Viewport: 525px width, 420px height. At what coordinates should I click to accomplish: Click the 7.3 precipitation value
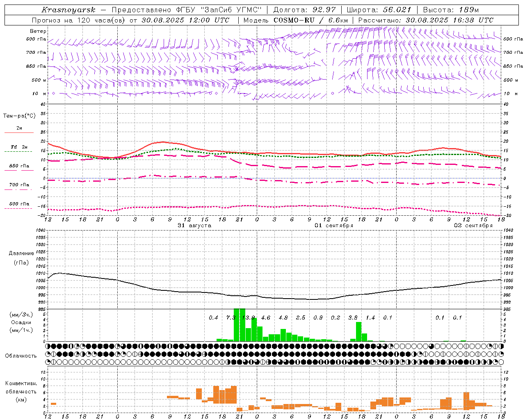pos(231,317)
